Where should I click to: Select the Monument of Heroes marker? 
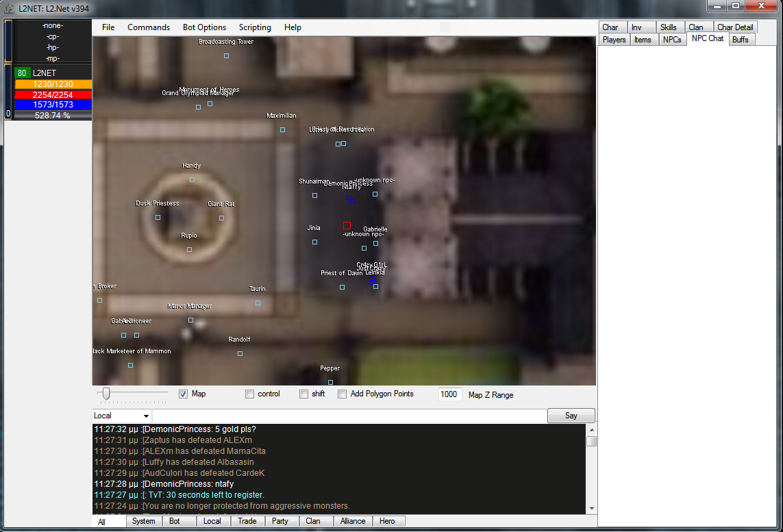point(210,104)
